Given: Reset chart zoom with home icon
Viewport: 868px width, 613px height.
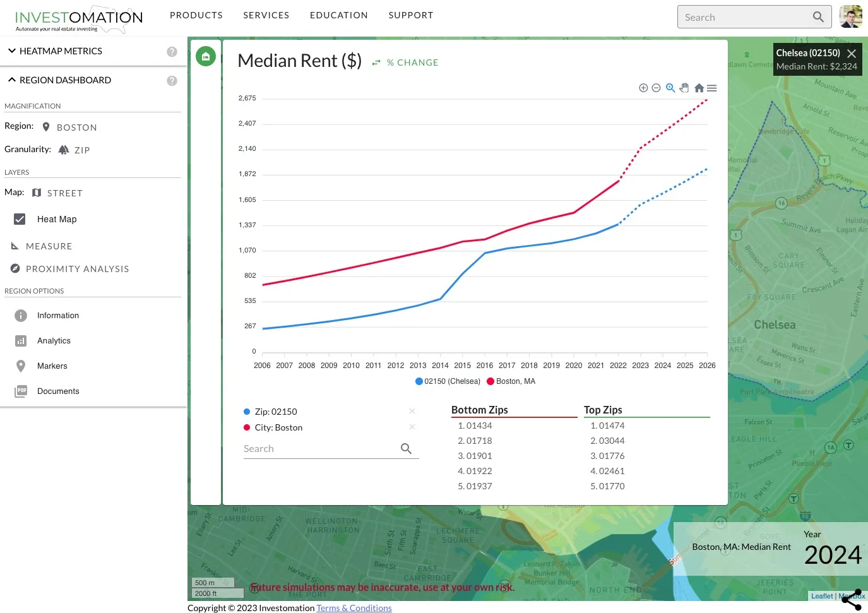Looking at the screenshot, I should (699, 88).
